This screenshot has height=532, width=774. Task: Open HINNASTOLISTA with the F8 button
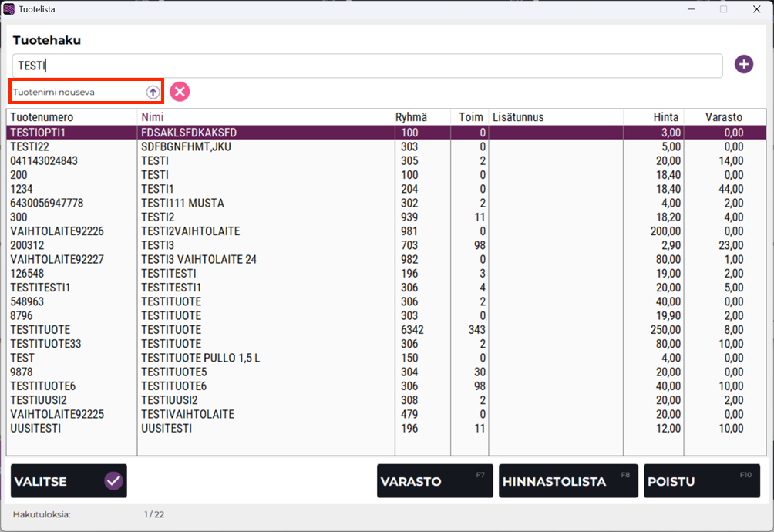click(568, 481)
